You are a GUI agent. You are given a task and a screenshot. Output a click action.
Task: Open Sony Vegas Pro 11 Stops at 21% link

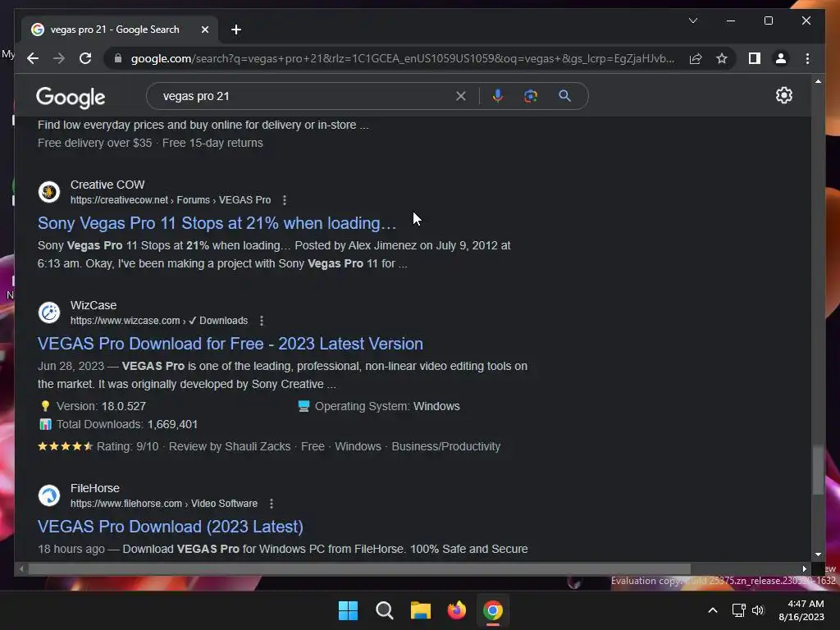point(217,223)
